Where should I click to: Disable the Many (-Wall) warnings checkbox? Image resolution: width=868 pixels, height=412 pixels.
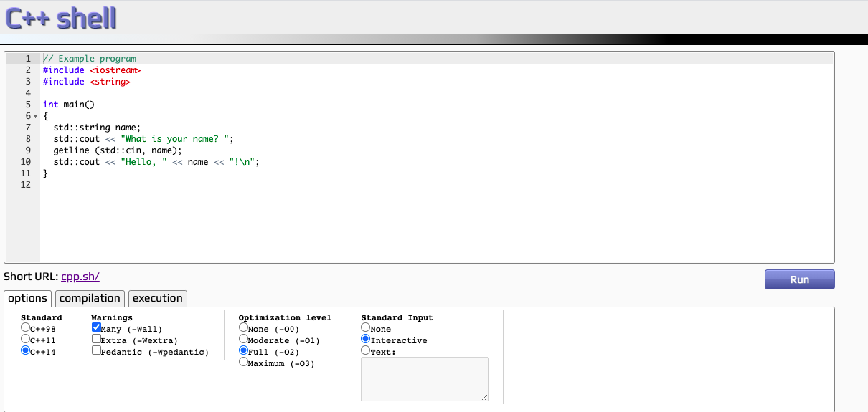point(97,328)
